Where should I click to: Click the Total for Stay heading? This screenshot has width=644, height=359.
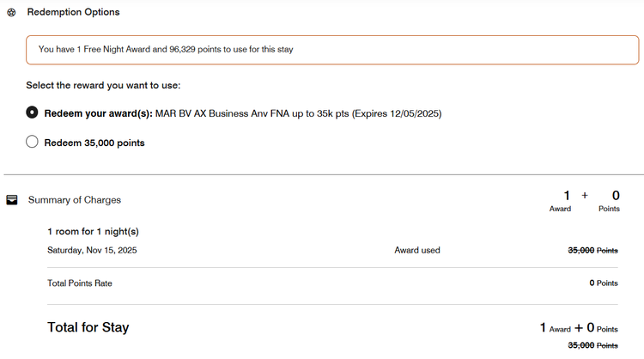88,327
